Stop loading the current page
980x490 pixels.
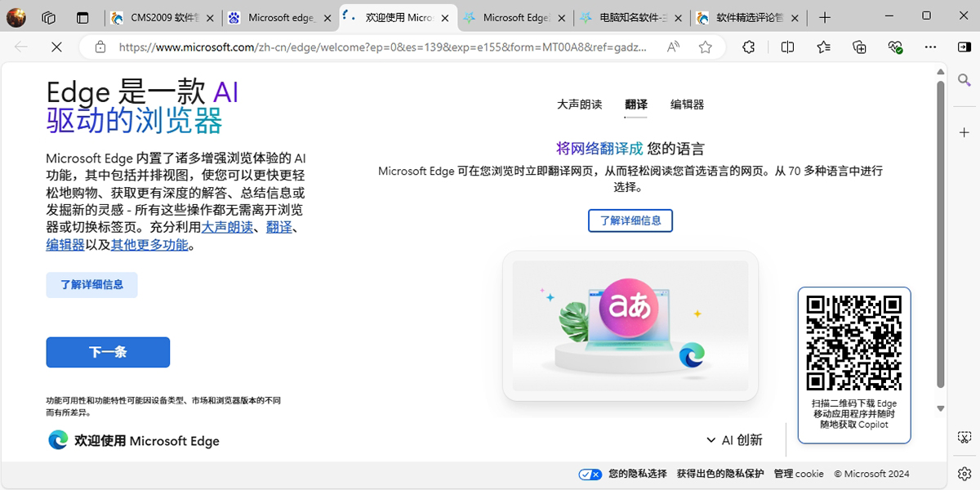pos(56,47)
